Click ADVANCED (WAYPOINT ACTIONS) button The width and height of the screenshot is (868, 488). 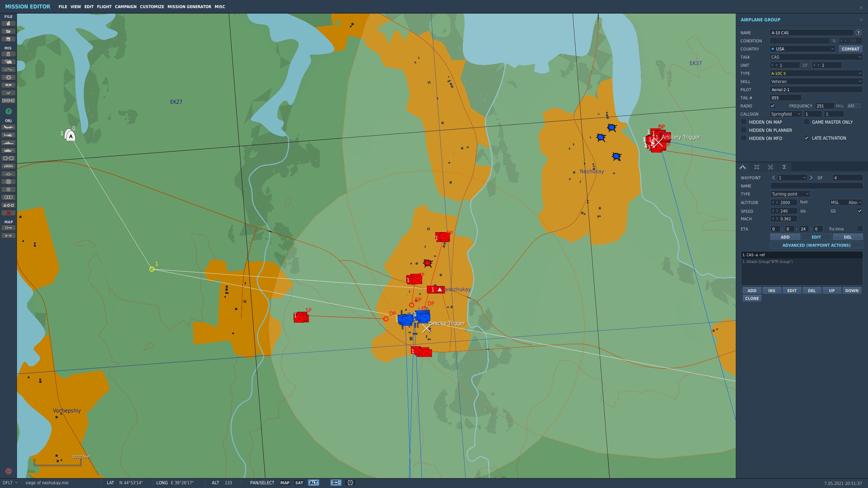point(816,245)
